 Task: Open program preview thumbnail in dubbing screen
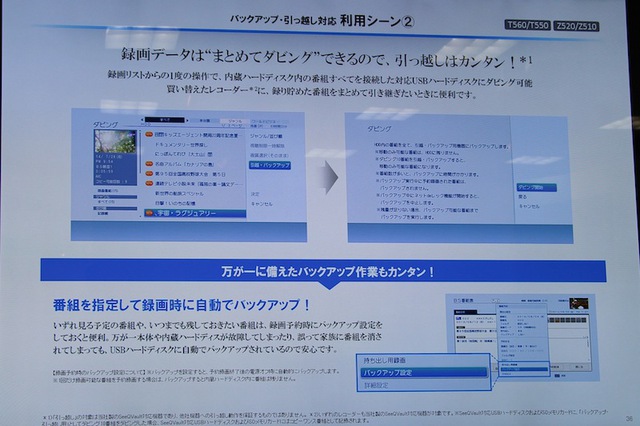pyautogui.click(x=116, y=141)
